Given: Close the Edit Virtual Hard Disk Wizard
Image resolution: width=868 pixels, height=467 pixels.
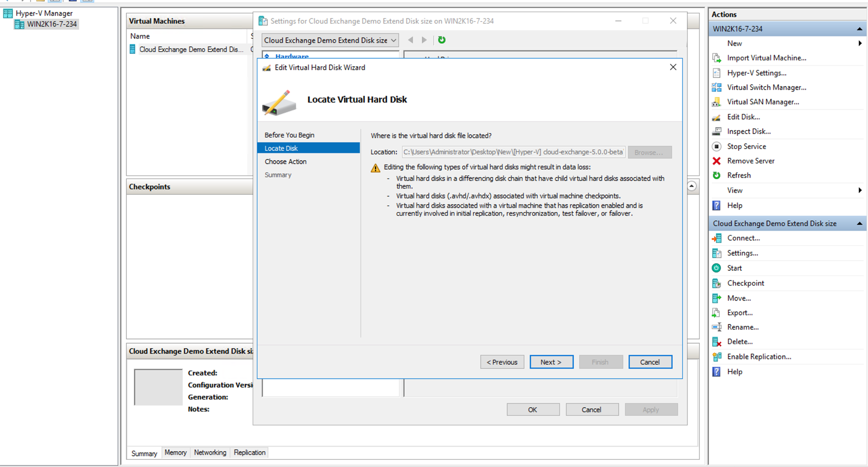Looking at the screenshot, I should point(673,67).
